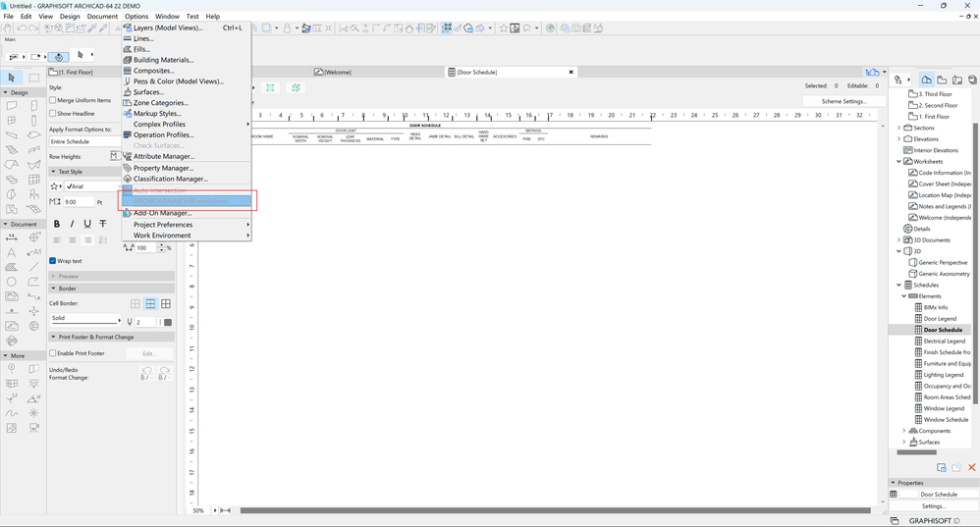Viewport: 980px width, 527px height.
Task: Click the Scheme Settings button
Action: tap(843, 101)
